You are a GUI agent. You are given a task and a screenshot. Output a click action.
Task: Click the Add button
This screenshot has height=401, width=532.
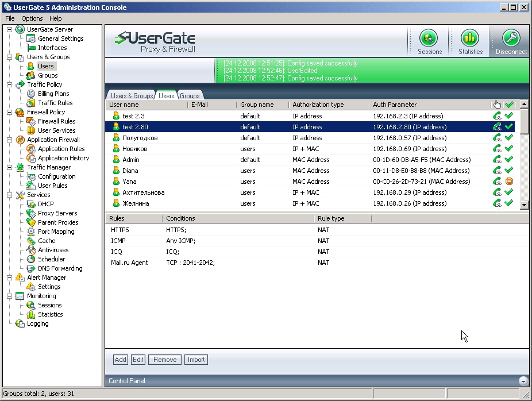pyautogui.click(x=120, y=360)
